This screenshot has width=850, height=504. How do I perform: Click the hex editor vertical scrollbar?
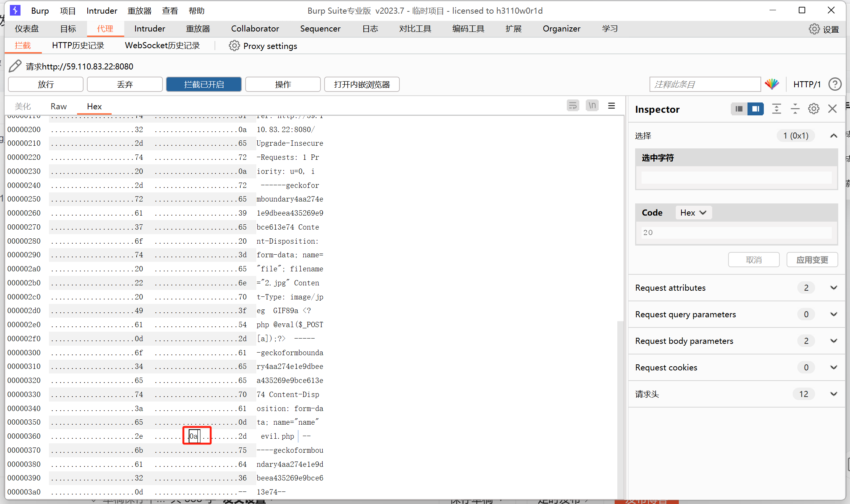[x=620, y=410]
